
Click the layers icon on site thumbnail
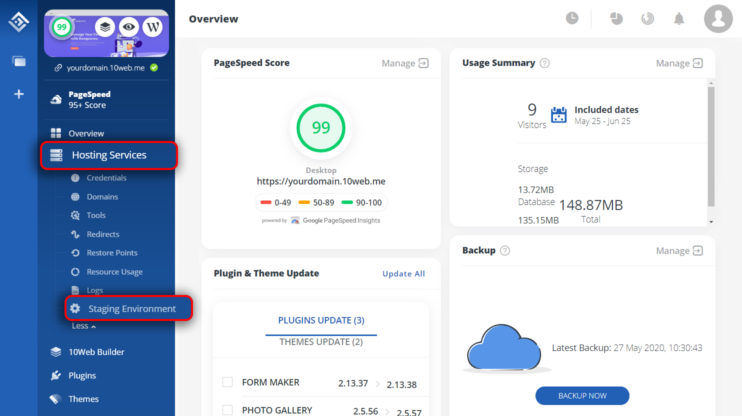tap(105, 27)
